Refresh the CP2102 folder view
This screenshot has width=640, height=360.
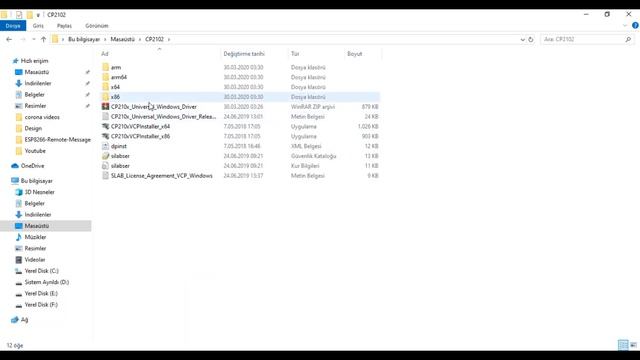tap(531, 40)
